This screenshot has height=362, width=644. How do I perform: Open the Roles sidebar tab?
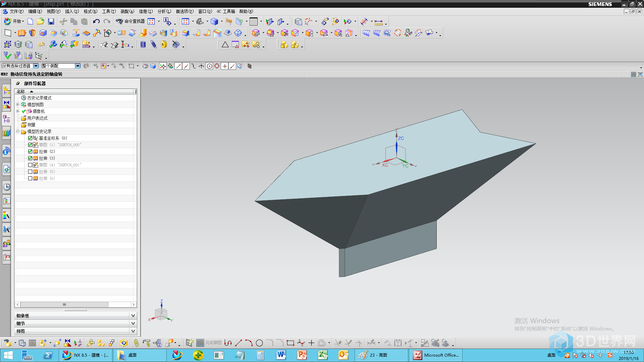coord(6,243)
